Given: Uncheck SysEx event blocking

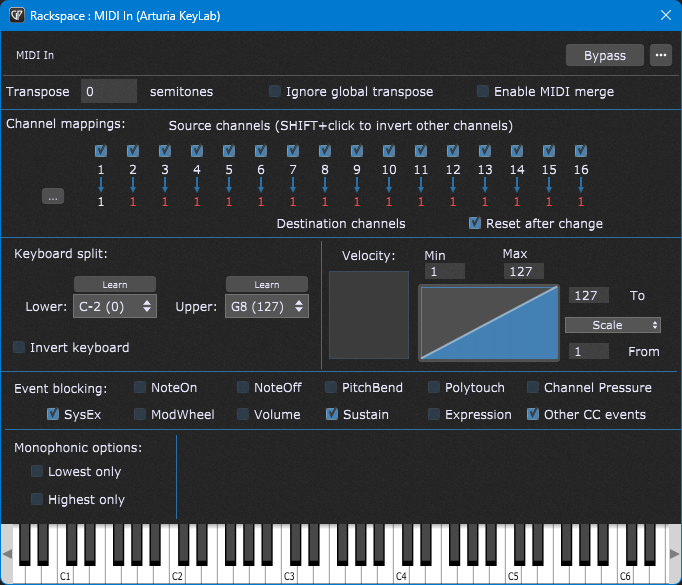Looking at the screenshot, I should click(x=53, y=414).
